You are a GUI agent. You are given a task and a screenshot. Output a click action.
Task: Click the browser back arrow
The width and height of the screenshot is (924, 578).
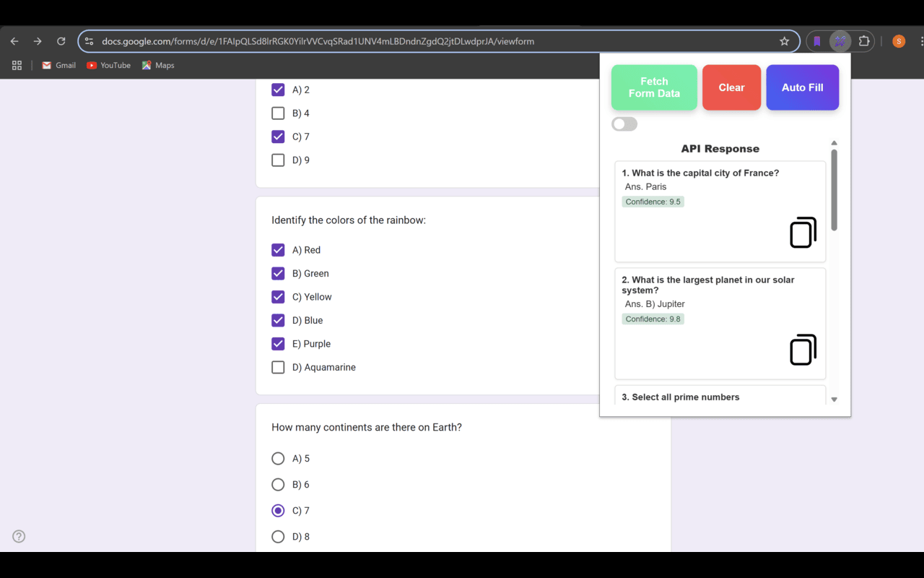pyautogui.click(x=13, y=41)
